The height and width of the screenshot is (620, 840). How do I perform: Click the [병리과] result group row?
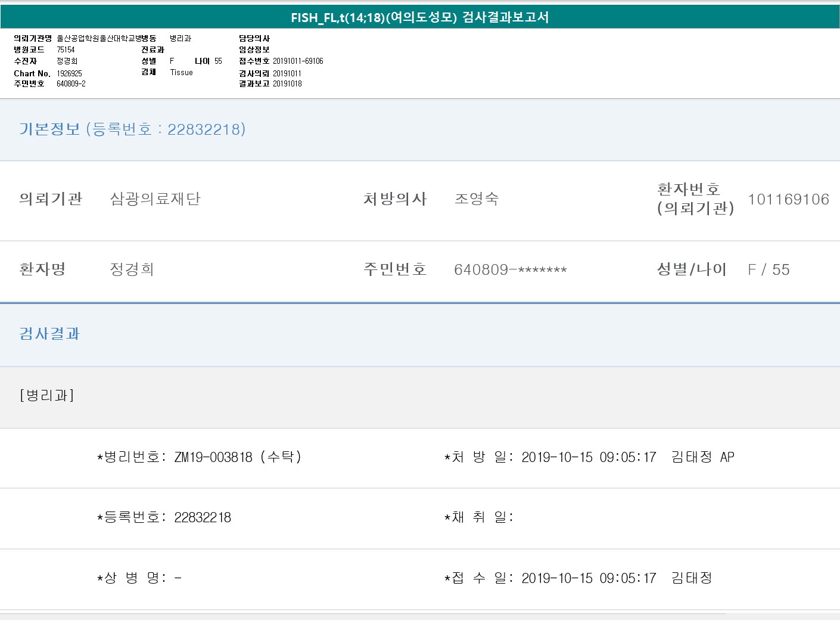tap(47, 396)
